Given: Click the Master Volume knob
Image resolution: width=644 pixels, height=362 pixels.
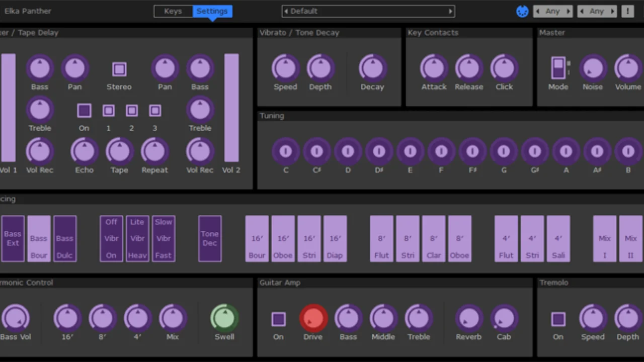Looking at the screenshot, I should (x=628, y=68).
